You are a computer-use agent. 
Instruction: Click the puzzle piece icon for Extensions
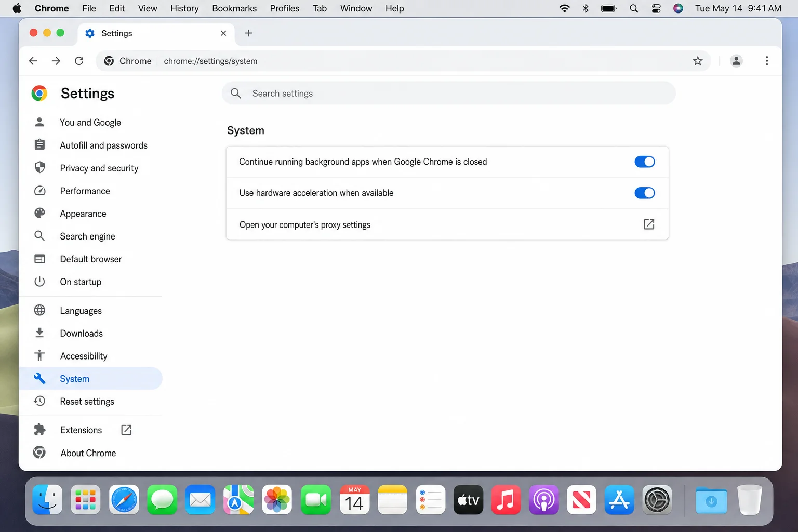pyautogui.click(x=39, y=430)
